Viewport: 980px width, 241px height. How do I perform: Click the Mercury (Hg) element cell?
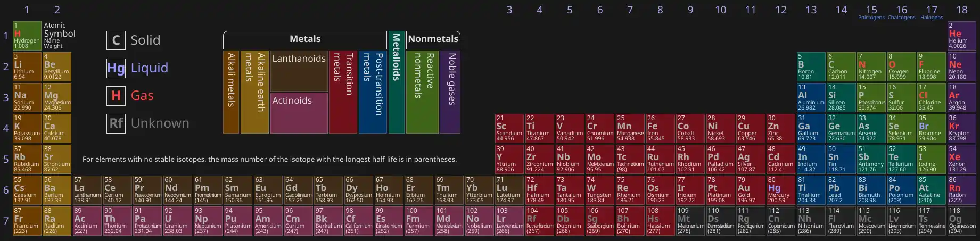pos(780,190)
